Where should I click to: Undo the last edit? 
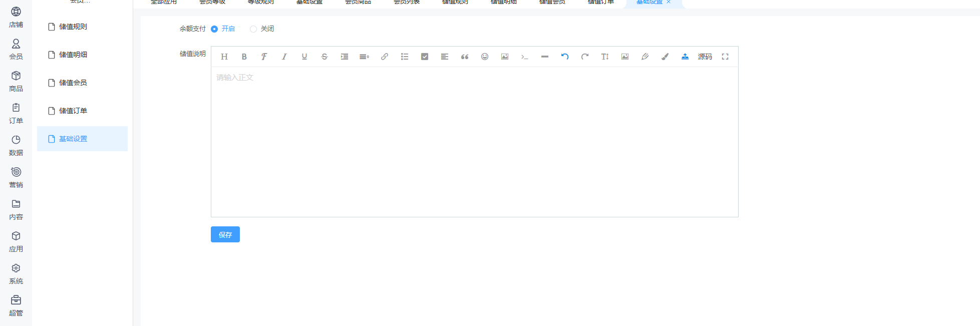click(565, 57)
